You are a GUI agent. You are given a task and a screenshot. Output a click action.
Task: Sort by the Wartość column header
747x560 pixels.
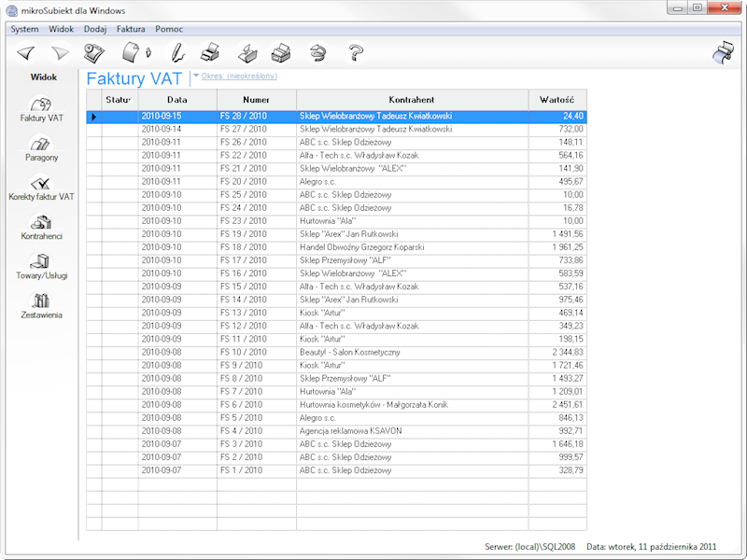coord(557,99)
